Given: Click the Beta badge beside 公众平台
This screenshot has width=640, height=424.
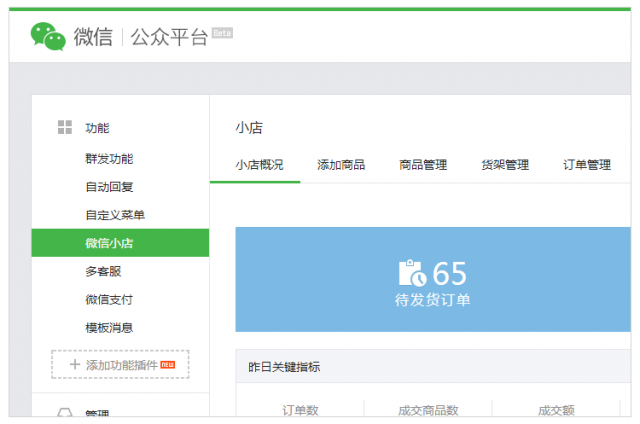Looking at the screenshot, I should 222,33.
